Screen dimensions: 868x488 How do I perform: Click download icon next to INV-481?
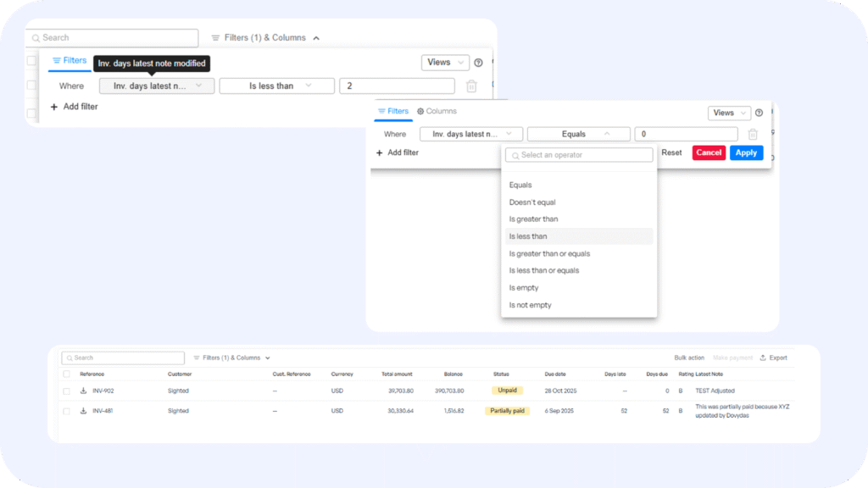click(x=84, y=411)
